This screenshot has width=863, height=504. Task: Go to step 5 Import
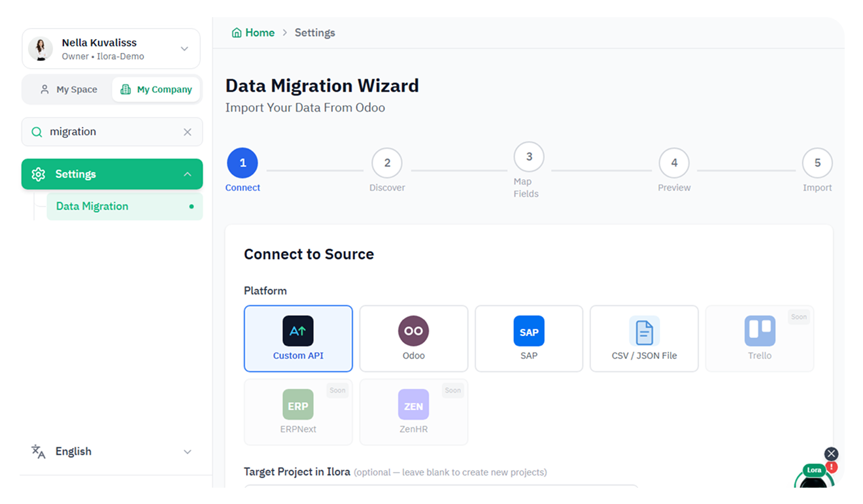pyautogui.click(x=817, y=163)
